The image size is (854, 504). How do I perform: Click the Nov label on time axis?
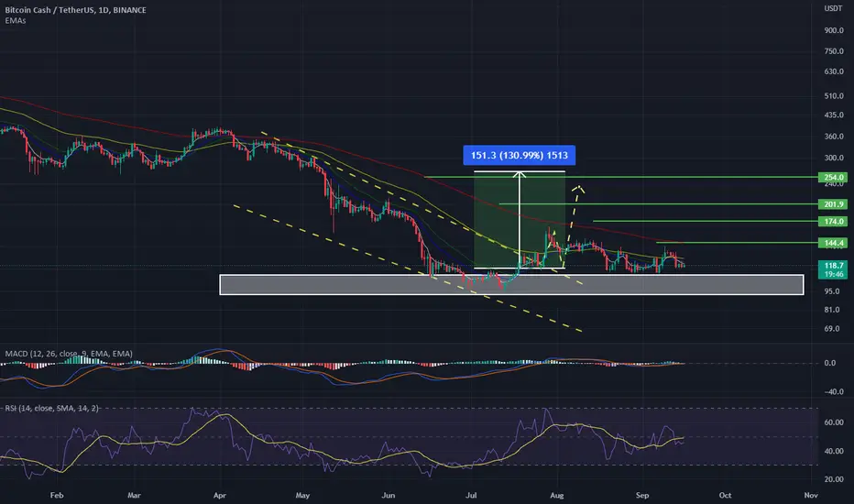(811, 495)
